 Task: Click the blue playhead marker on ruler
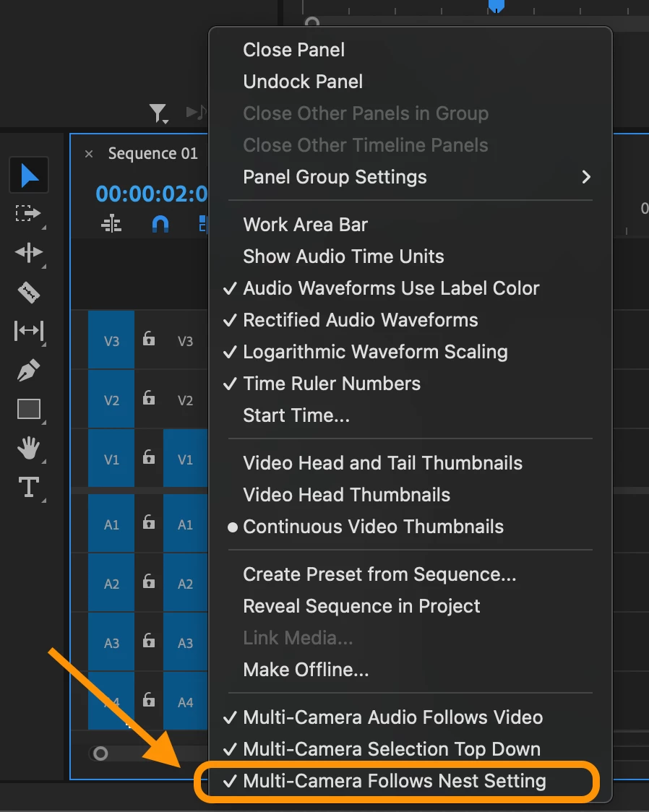click(x=497, y=6)
